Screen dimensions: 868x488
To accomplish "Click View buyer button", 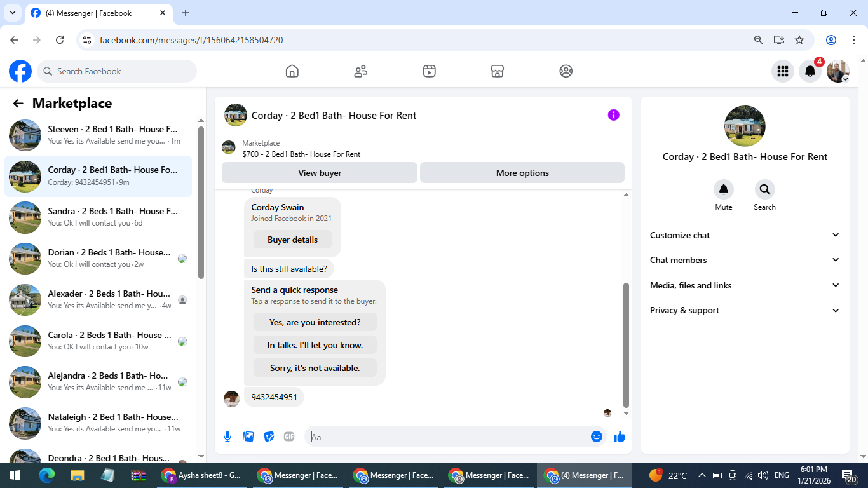I will click(320, 173).
